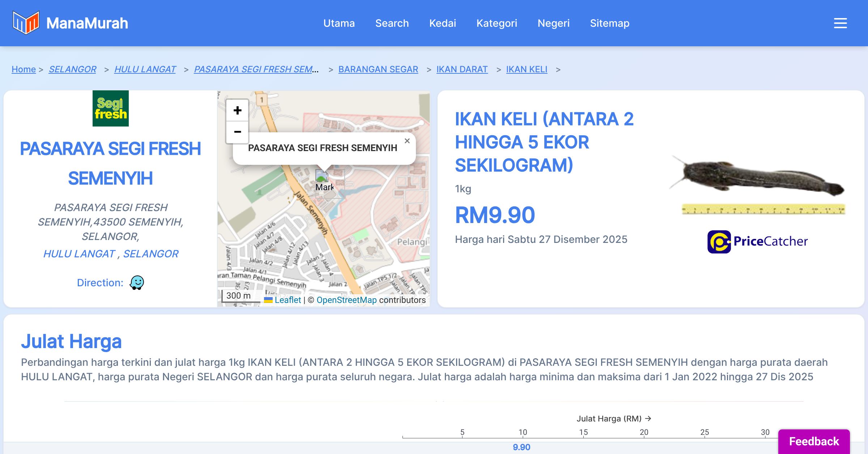Open the hamburger menu
This screenshot has width=868, height=454.
pos(840,23)
